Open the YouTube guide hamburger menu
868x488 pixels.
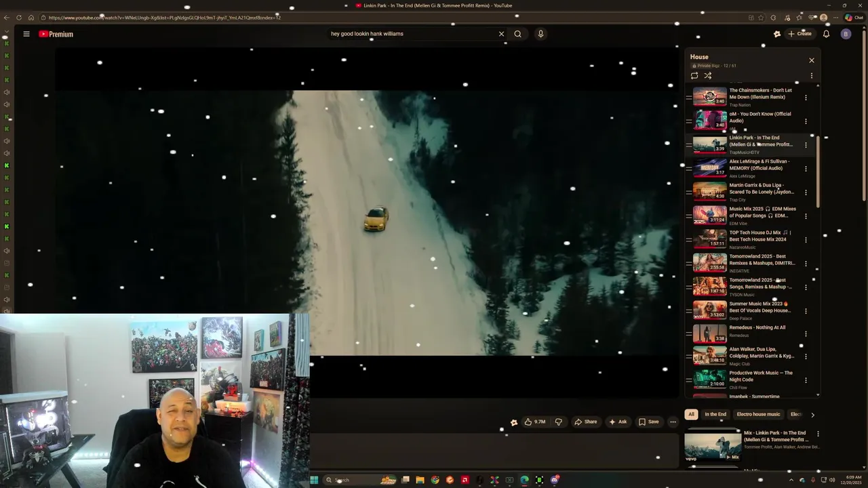26,34
